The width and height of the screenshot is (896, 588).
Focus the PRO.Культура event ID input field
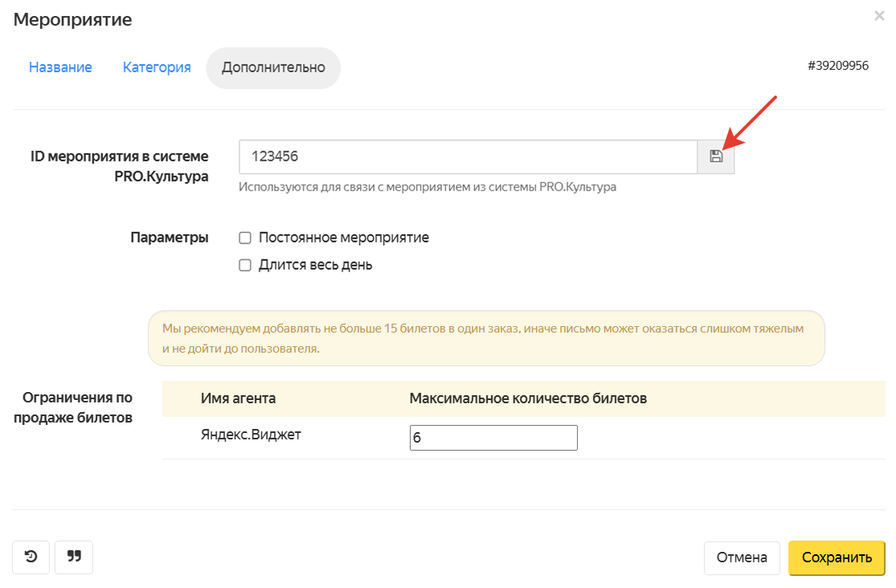tap(468, 157)
